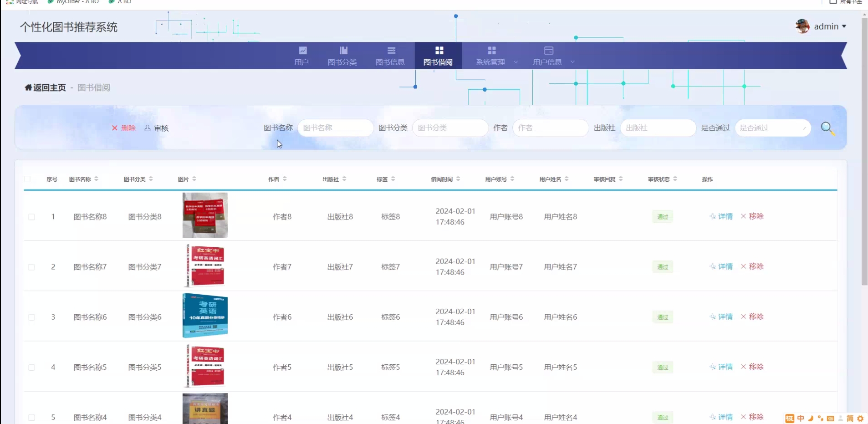Click the admin avatar picture

802,26
